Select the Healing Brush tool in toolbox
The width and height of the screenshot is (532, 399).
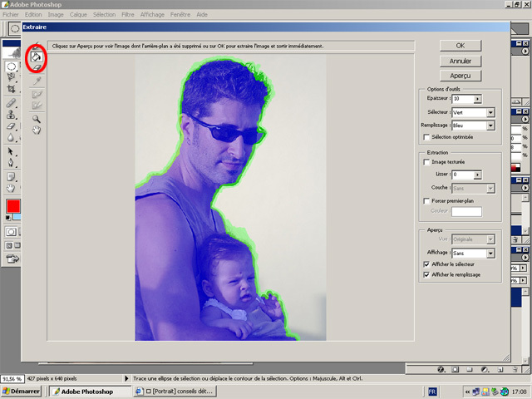11,102
